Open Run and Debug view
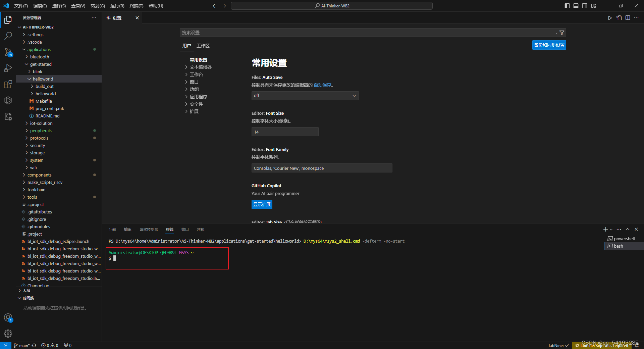644x349 pixels. [8, 68]
